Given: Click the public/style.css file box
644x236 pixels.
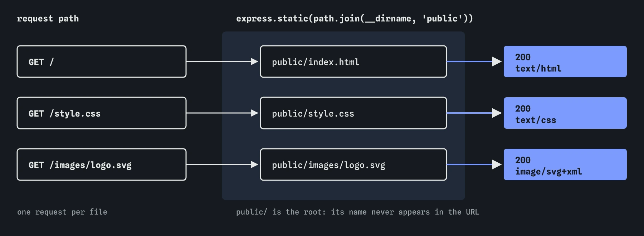Looking at the screenshot, I should click(x=353, y=113).
